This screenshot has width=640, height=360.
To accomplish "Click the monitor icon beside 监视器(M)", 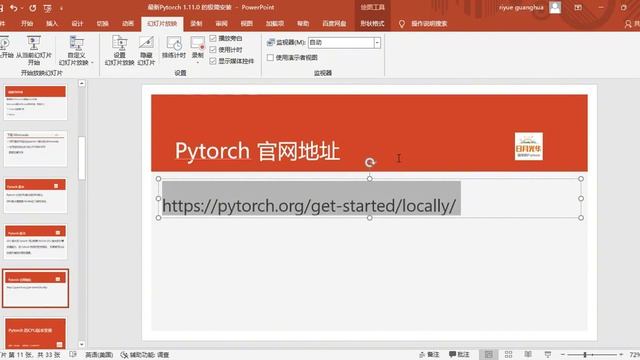I will tap(271, 42).
